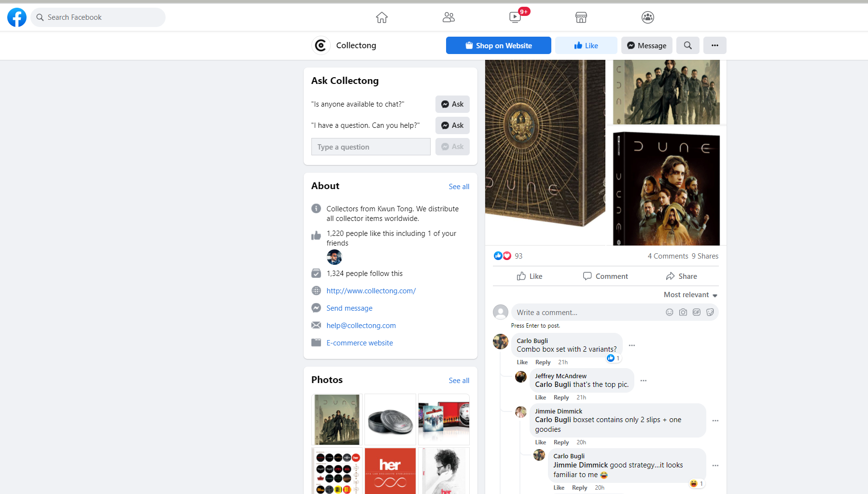Reply to Jimmie Dimmick's comment

(x=561, y=442)
